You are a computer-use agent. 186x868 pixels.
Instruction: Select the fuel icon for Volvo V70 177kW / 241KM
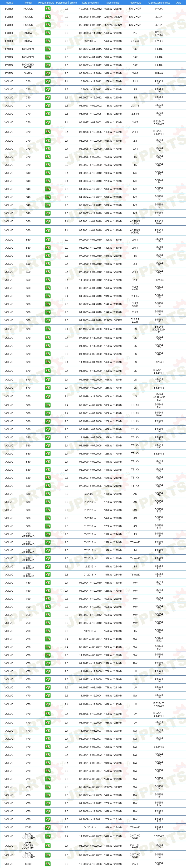48,687
